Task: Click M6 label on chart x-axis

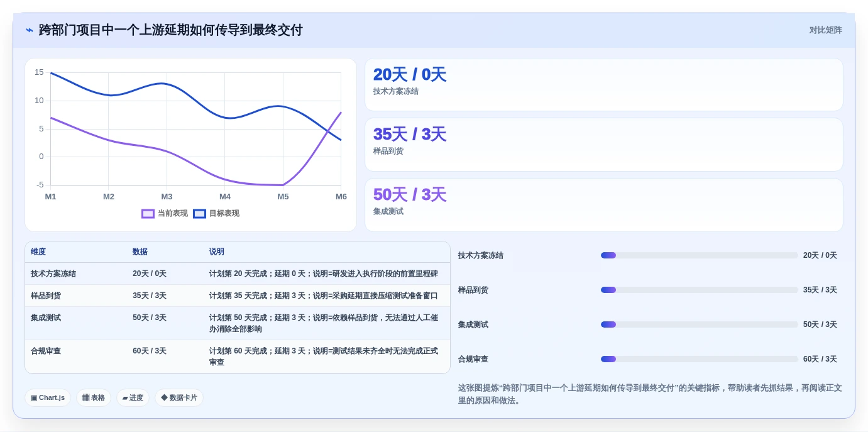Action: (x=341, y=197)
